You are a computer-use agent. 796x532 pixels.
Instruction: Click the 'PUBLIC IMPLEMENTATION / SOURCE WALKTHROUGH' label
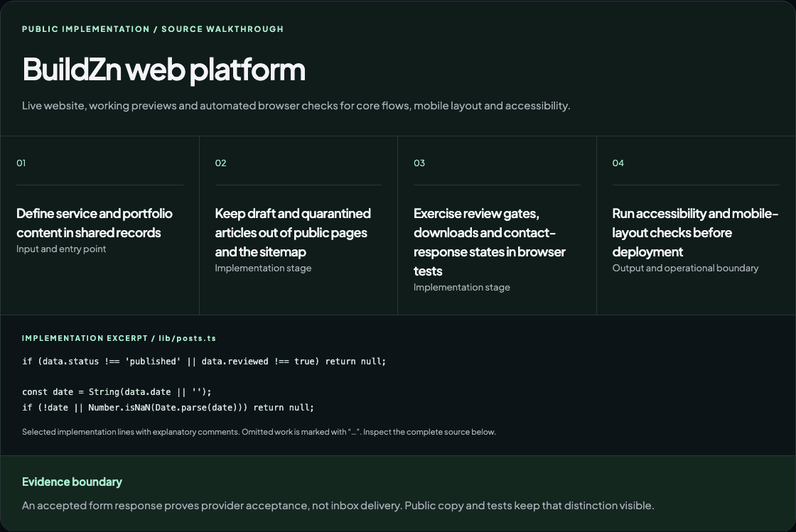pos(152,29)
